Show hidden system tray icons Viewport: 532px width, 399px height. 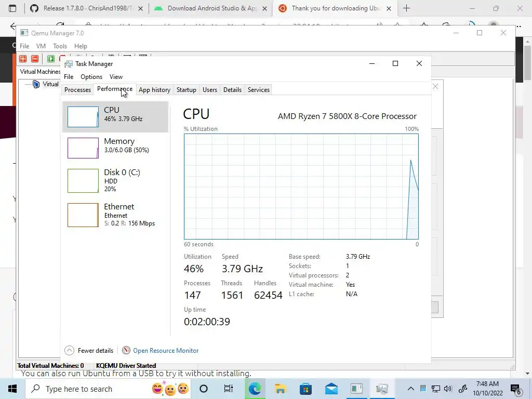410,389
